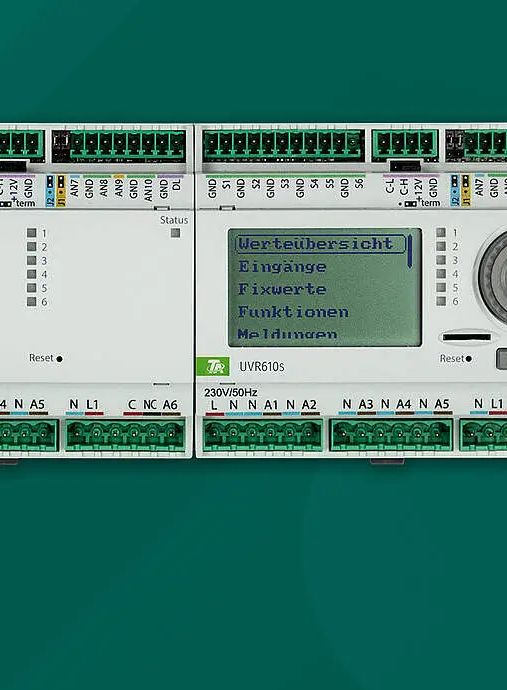Viewport: 507px width, 690px height.
Task: Click the green TA logo
Action: point(213,366)
